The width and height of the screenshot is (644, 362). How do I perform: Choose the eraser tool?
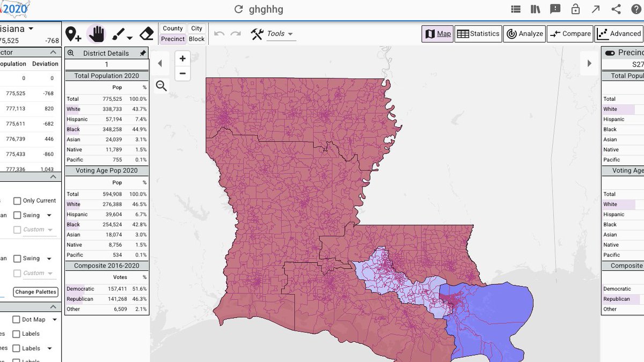147,34
